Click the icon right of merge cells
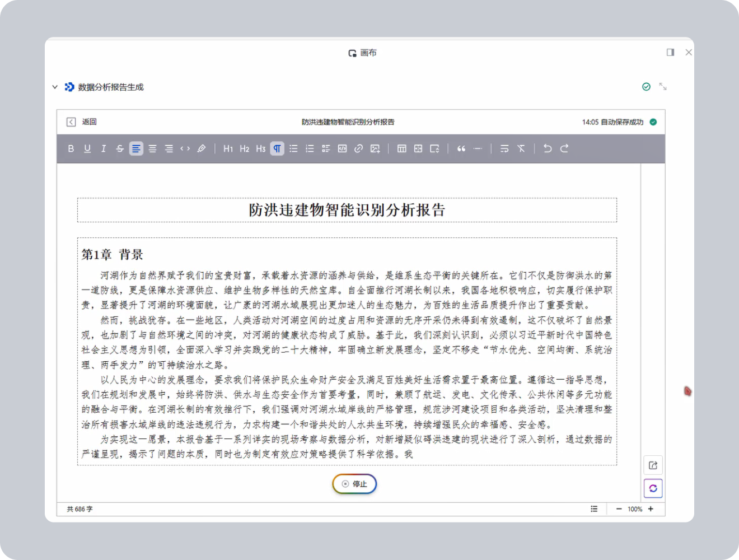Viewport: 739px width, 560px height. point(434,148)
